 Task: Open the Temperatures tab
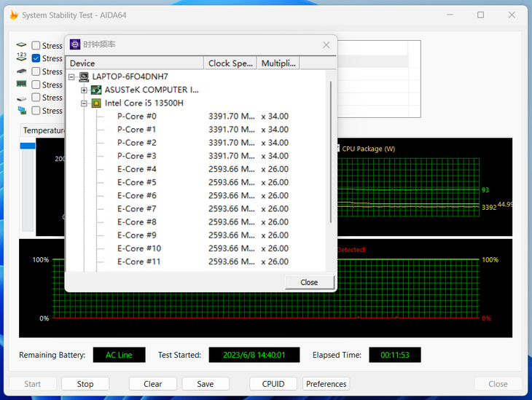44,130
